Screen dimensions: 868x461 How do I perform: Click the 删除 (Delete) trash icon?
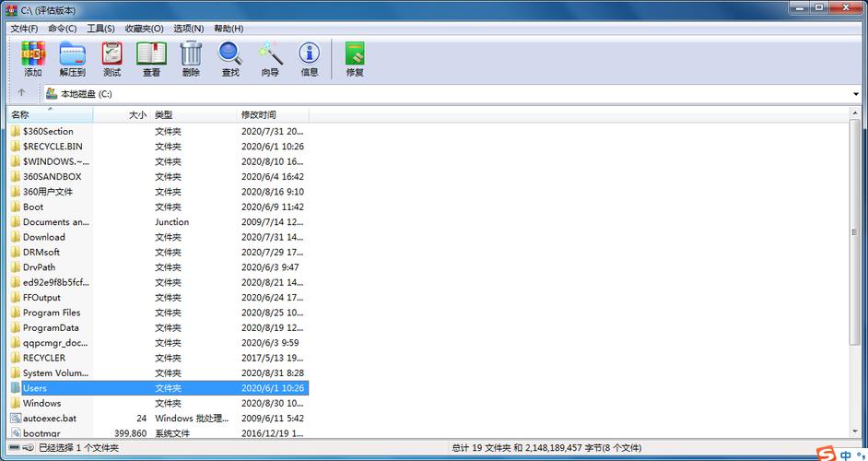[x=191, y=59]
